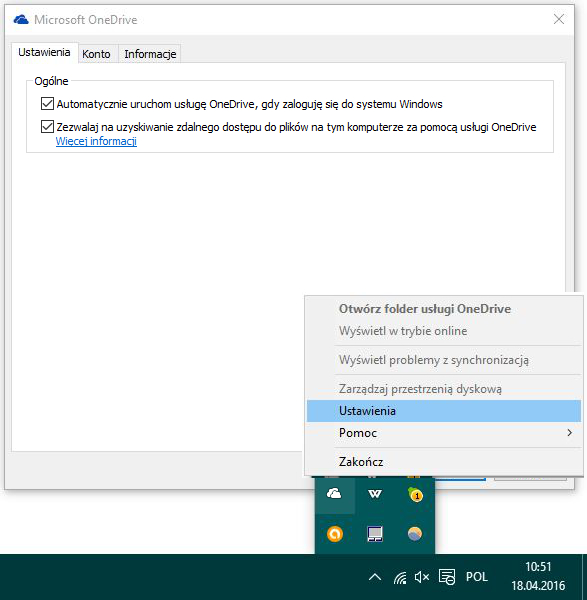This screenshot has width=587, height=600.
Task: Close the Microsoft OneDrive window
Action: coord(559,19)
